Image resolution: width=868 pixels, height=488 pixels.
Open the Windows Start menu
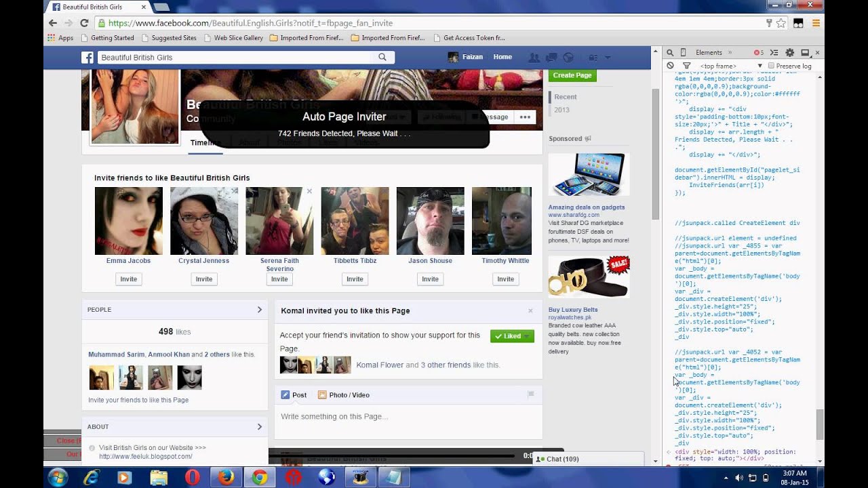(58, 478)
